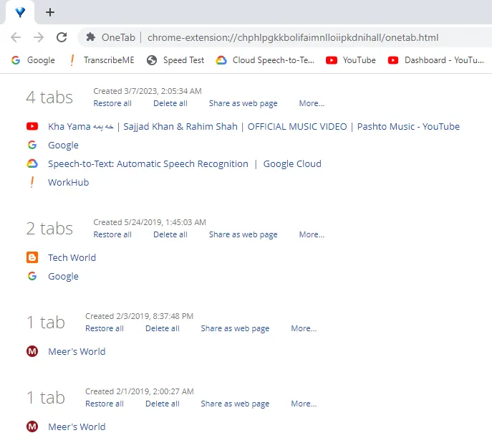492x448 pixels.
Task: Share the 2/3/2019 group as web page
Action: (x=235, y=328)
